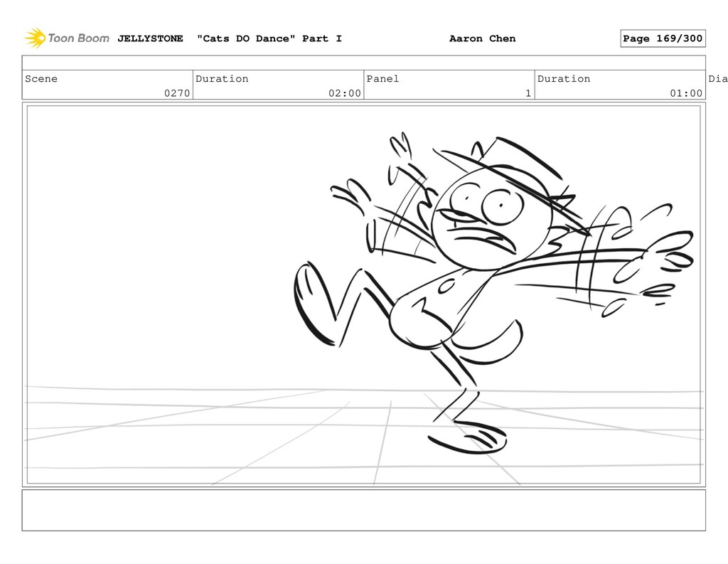
Task: Select the panel duration value 01:00
Action: click(686, 93)
